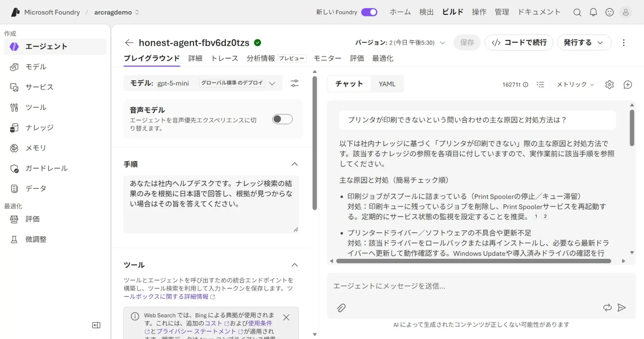Open ガードレール in the sidebar
This screenshot has height=339, width=644.
[55, 168]
